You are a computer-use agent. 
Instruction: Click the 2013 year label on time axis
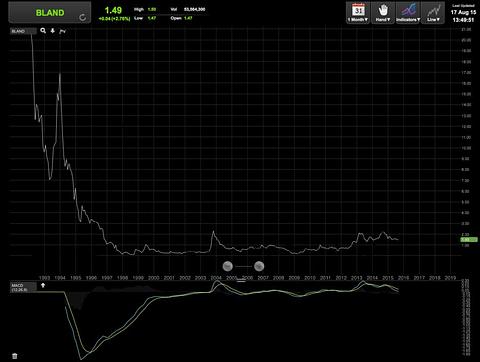[x=356, y=277]
